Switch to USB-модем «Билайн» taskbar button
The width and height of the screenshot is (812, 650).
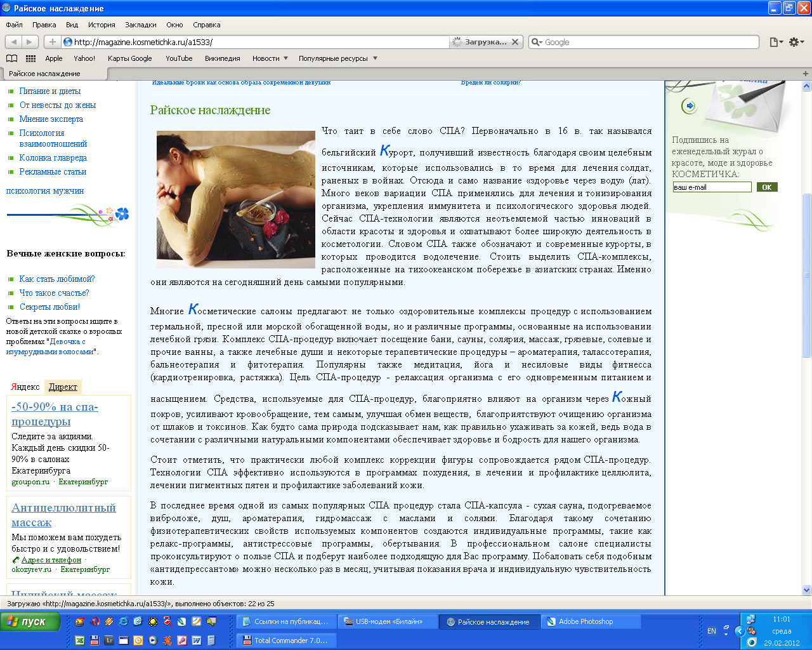388,621
